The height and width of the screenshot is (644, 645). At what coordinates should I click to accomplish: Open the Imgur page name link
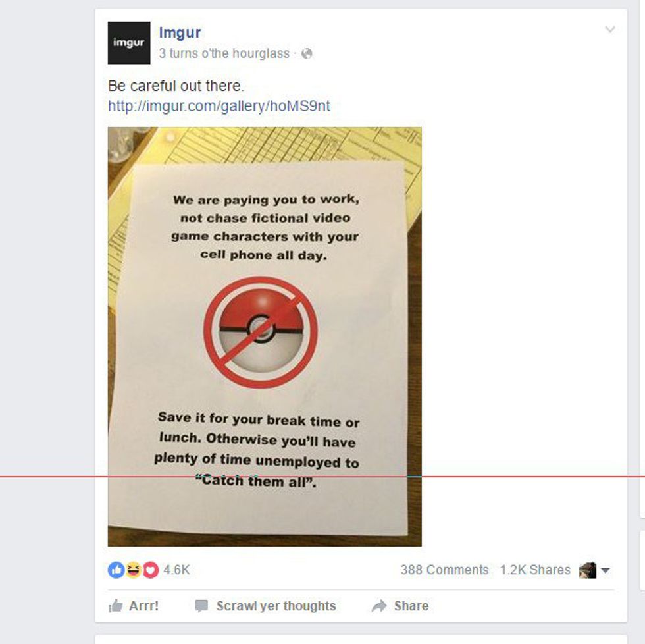[180, 32]
